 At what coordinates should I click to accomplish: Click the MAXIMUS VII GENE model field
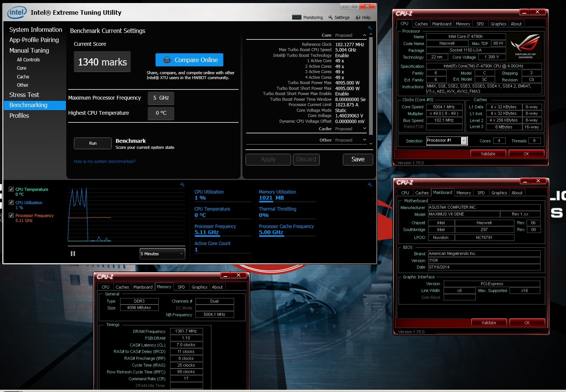tap(464, 214)
